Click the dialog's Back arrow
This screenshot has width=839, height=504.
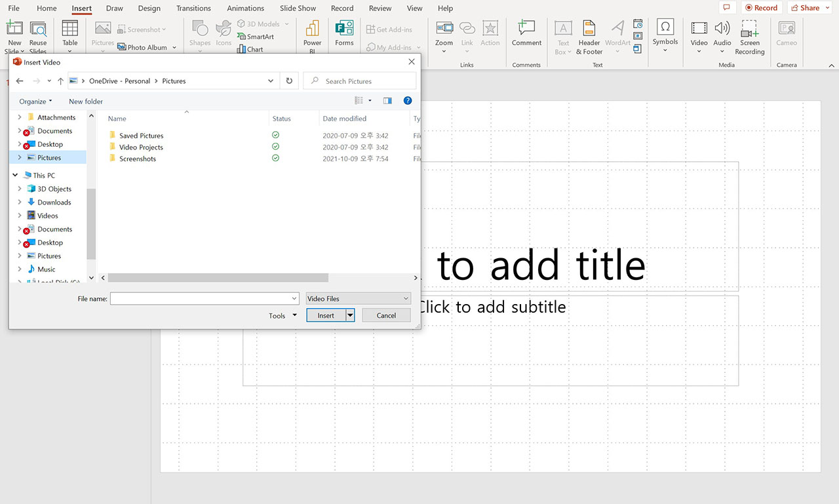pyautogui.click(x=20, y=81)
